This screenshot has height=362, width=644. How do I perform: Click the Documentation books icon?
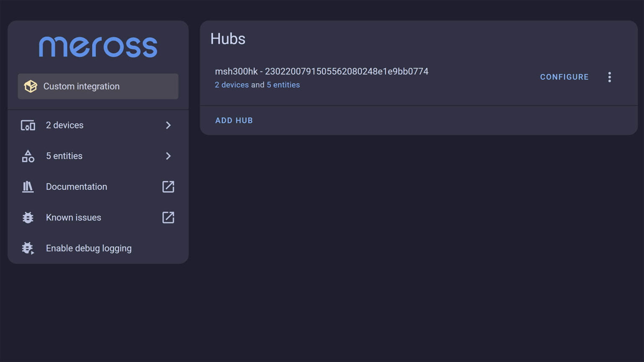tap(28, 187)
